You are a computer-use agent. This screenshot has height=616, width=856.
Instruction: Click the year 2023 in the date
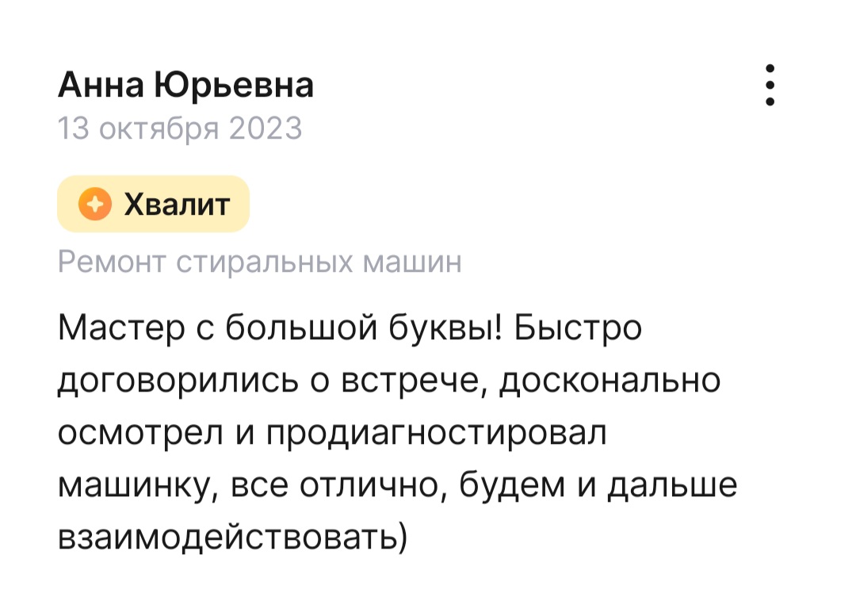coord(266,129)
